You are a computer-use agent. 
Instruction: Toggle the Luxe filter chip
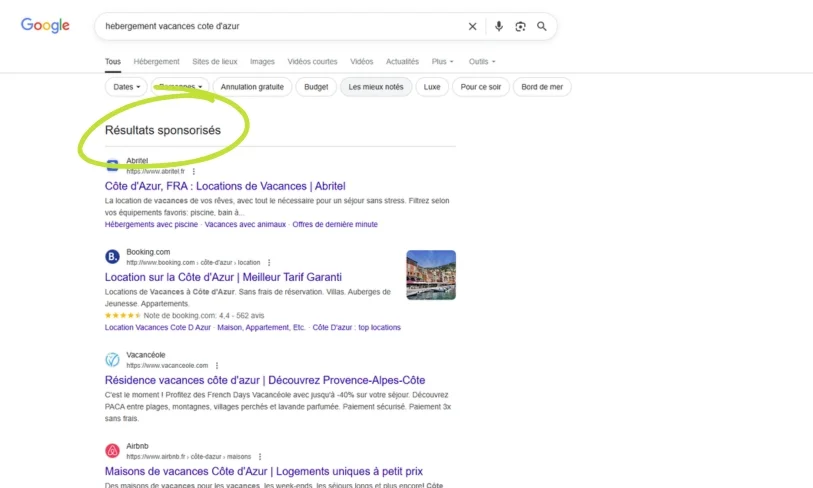[432, 87]
